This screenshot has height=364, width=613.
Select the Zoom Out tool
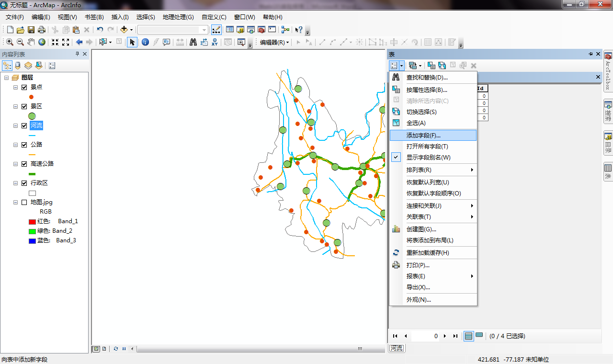tap(20, 42)
